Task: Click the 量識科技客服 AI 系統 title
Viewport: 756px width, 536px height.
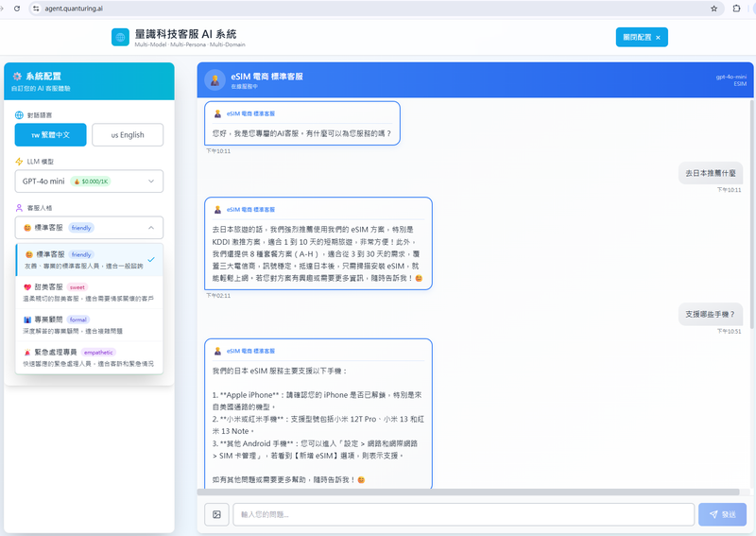Action: point(185,34)
